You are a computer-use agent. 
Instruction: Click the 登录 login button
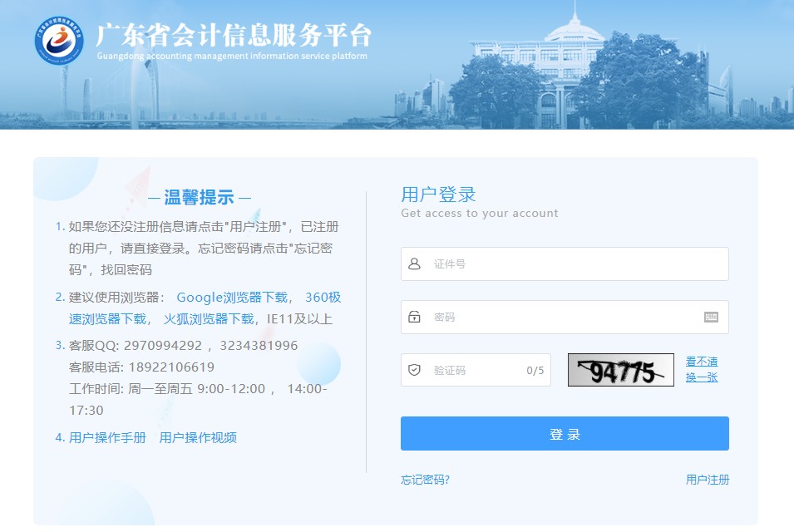565,433
